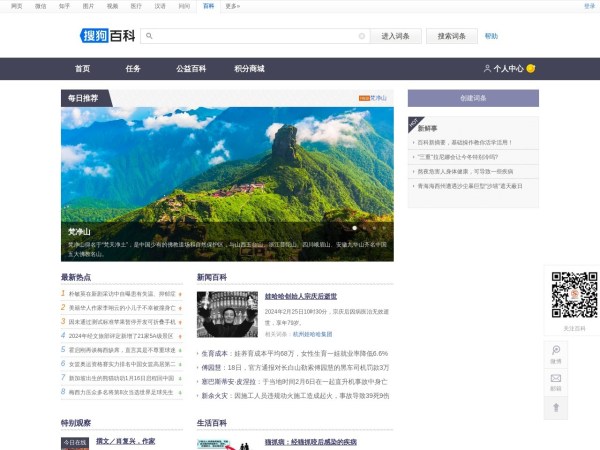This screenshot has height=450, width=600.
Task: Click the 创建词条 button
Action: click(473, 98)
